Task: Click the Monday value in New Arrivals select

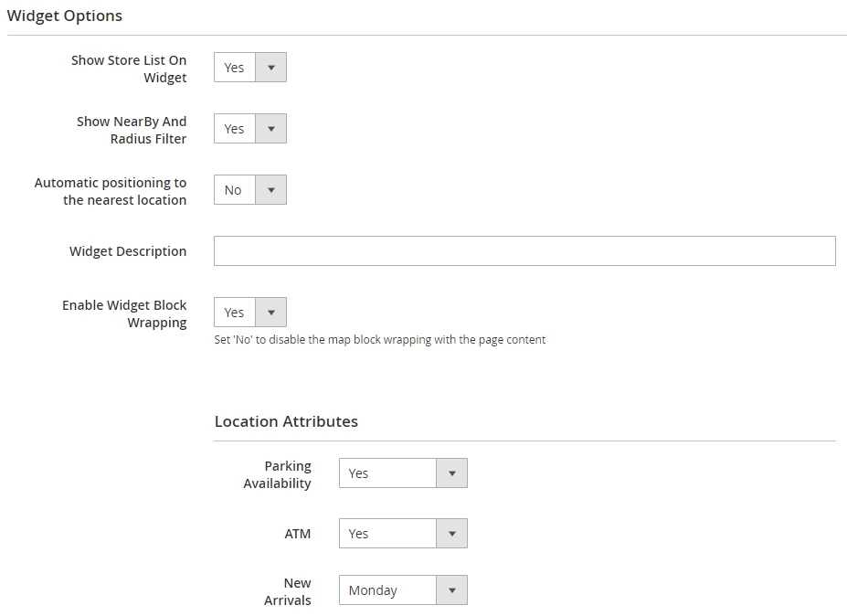Action: [x=373, y=590]
